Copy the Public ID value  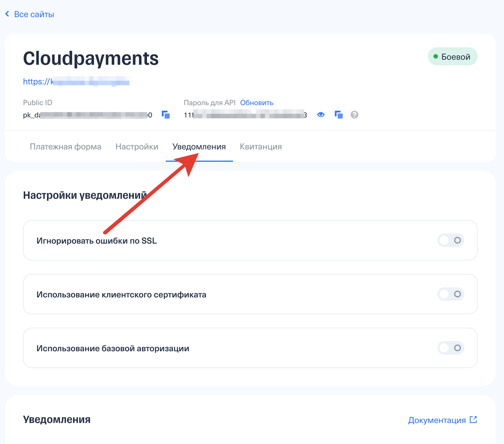(166, 115)
